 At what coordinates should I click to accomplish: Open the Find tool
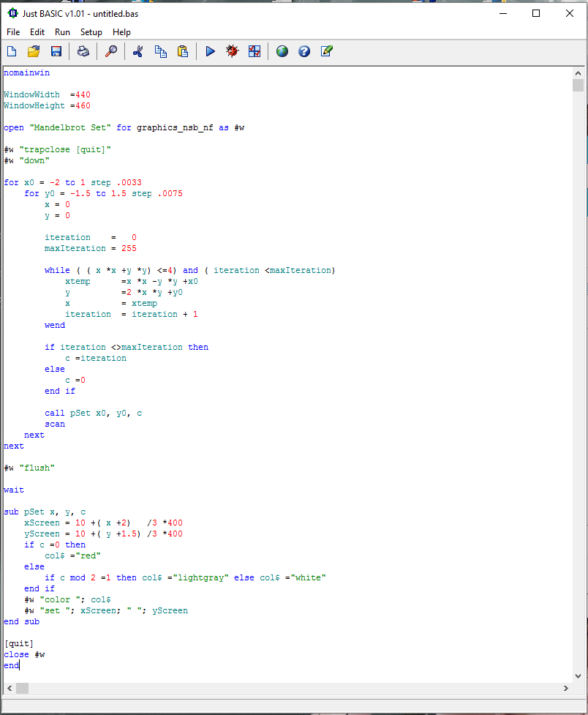point(111,50)
